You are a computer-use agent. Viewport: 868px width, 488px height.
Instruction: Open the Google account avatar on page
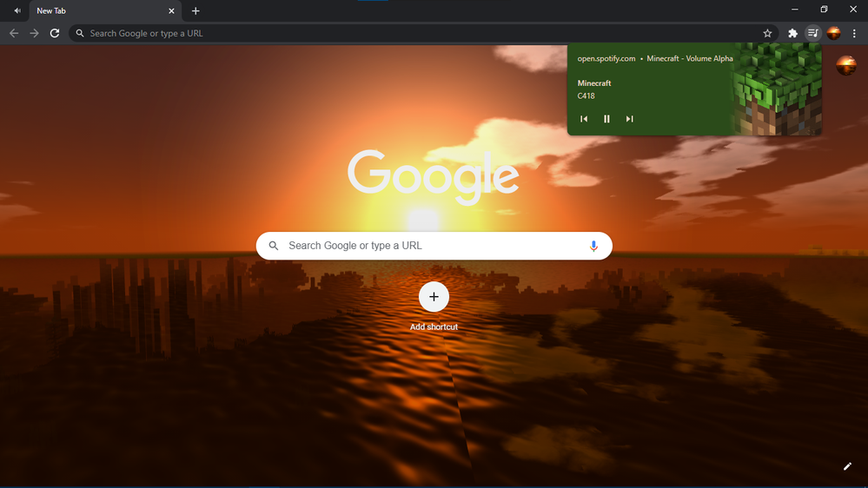(x=846, y=66)
